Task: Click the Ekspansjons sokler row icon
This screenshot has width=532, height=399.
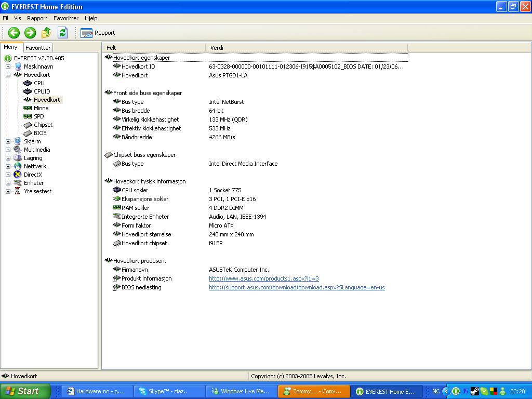Action: (x=117, y=198)
